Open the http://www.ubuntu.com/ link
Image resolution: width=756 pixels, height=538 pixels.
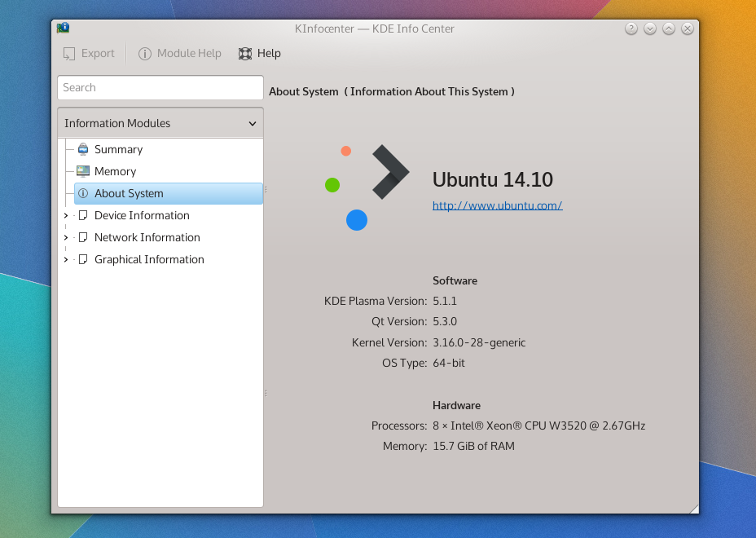click(x=497, y=205)
